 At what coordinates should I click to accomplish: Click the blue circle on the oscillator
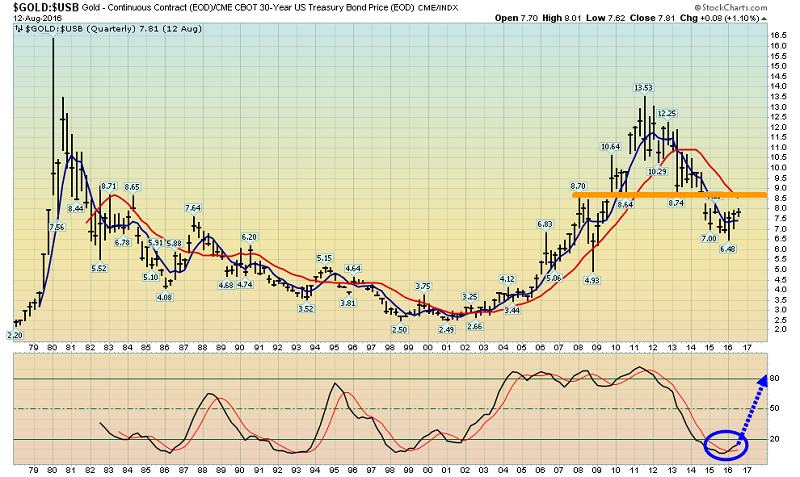[726, 444]
